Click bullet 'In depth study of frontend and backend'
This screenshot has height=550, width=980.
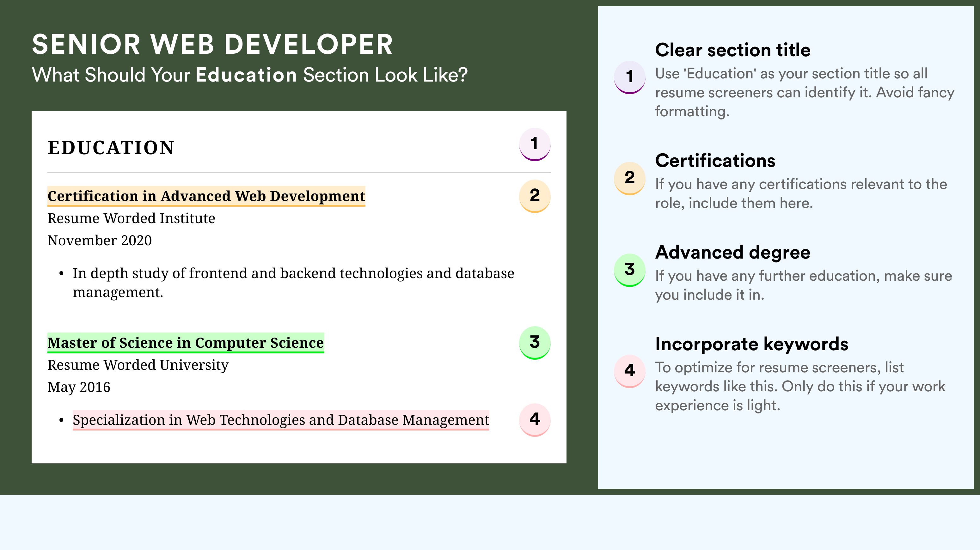(293, 283)
